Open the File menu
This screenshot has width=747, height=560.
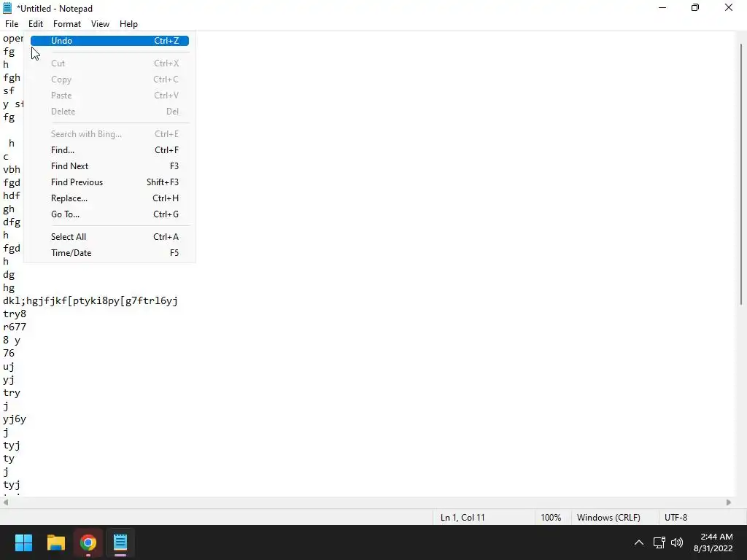(x=12, y=24)
